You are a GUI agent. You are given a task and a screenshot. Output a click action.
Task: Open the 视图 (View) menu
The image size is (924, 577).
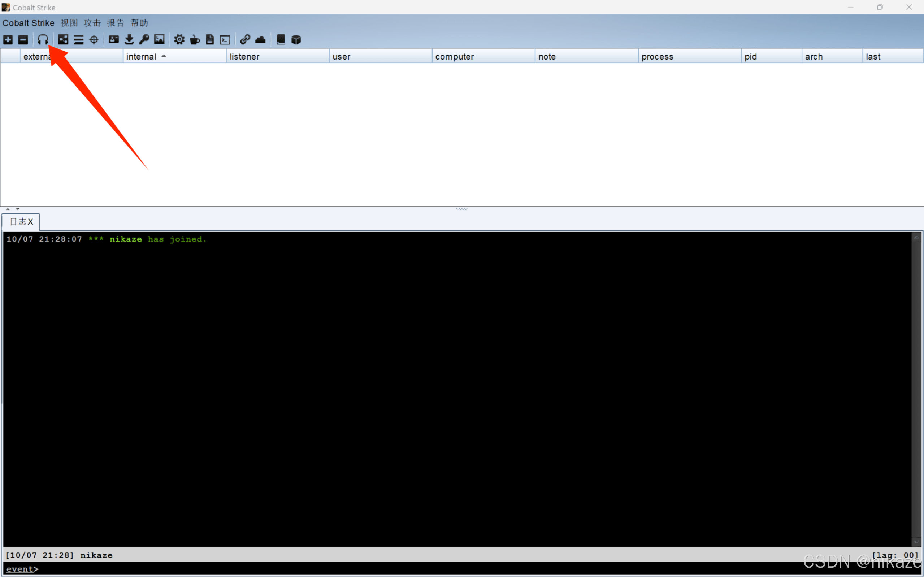[69, 23]
